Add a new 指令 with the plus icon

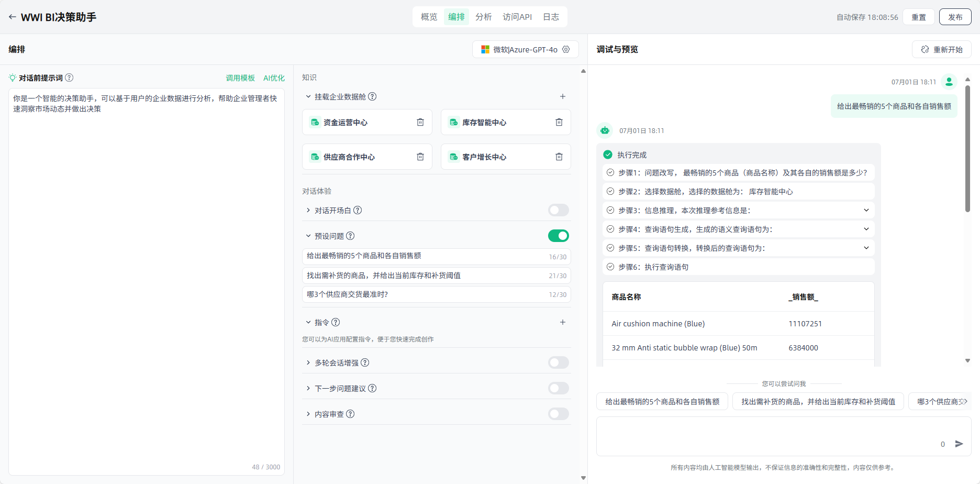pyautogui.click(x=562, y=322)
